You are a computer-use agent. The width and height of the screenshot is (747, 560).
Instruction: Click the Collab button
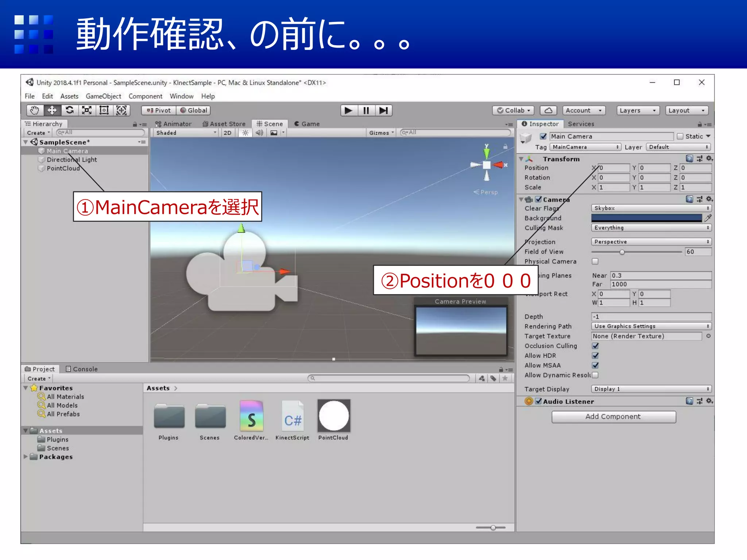pyautogui.click(x=514, y=110)
